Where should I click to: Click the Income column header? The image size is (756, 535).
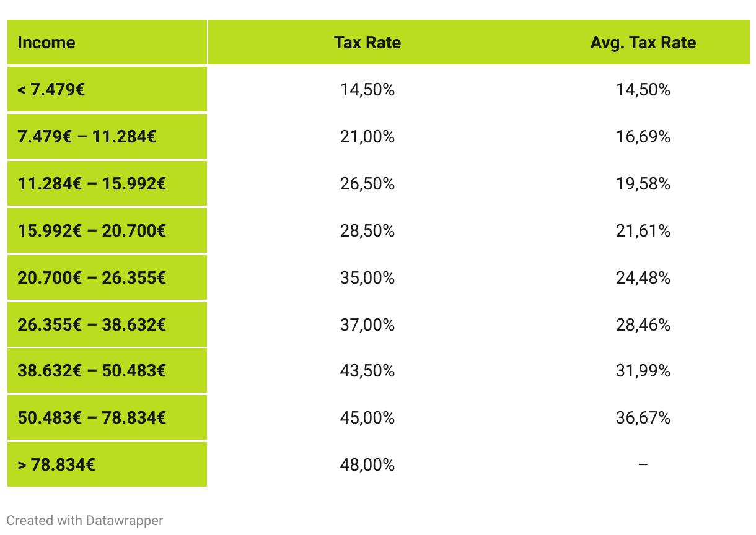(107, 43)
